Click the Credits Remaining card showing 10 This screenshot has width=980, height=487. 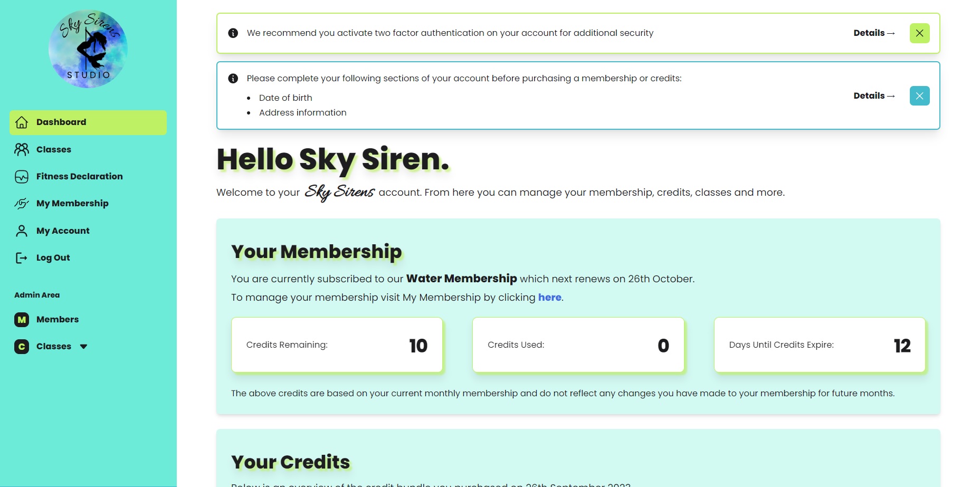(337, 345)
